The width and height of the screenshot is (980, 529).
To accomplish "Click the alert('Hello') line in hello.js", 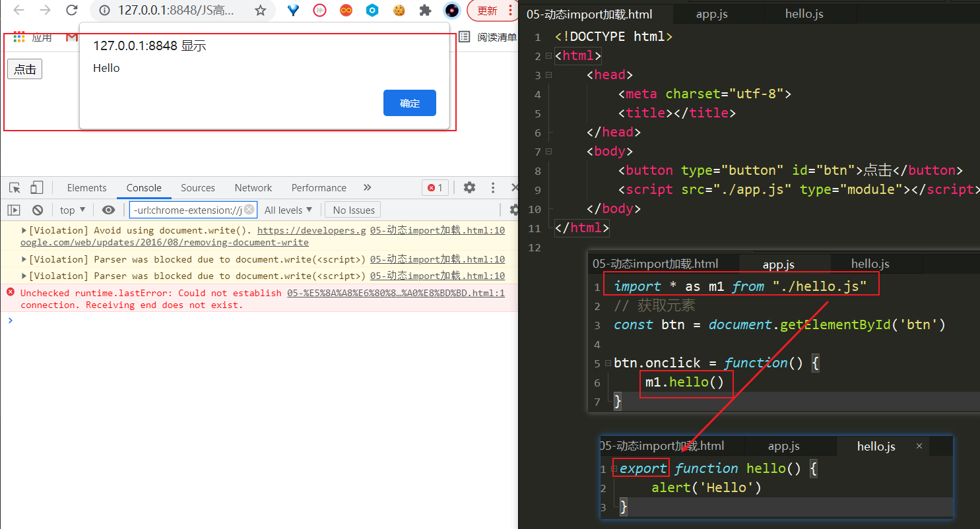I will click(706, 487).
